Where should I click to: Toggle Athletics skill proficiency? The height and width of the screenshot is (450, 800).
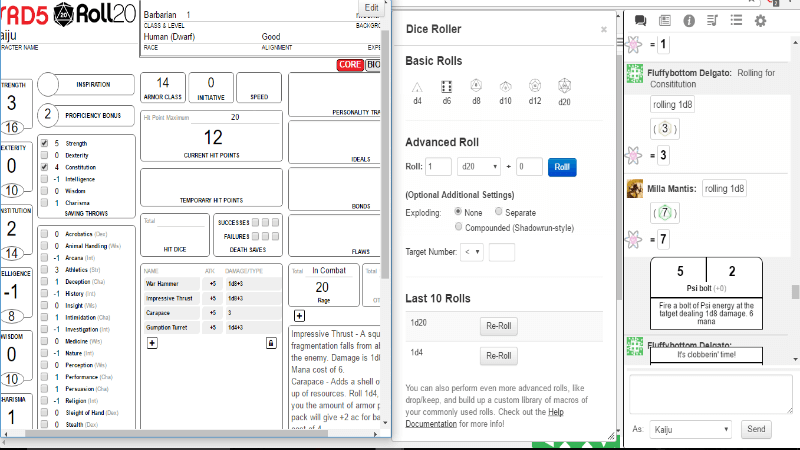coord(44,269)
